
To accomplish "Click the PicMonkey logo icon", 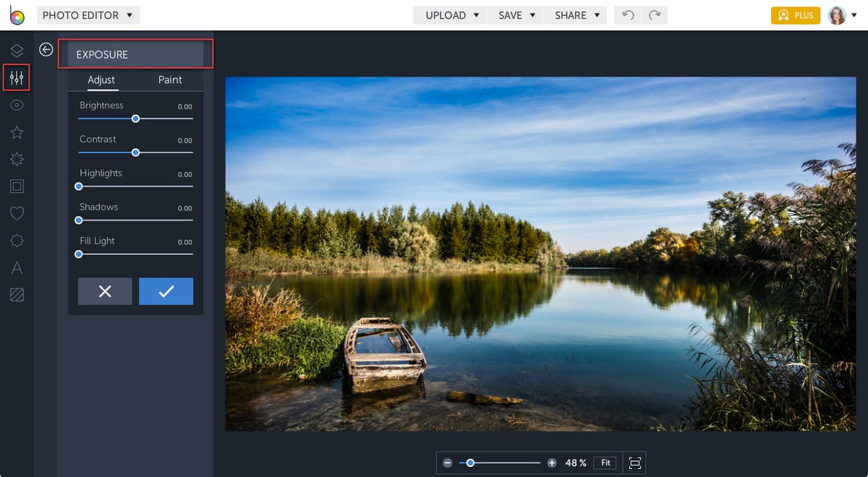I will (x=16, y=14).
